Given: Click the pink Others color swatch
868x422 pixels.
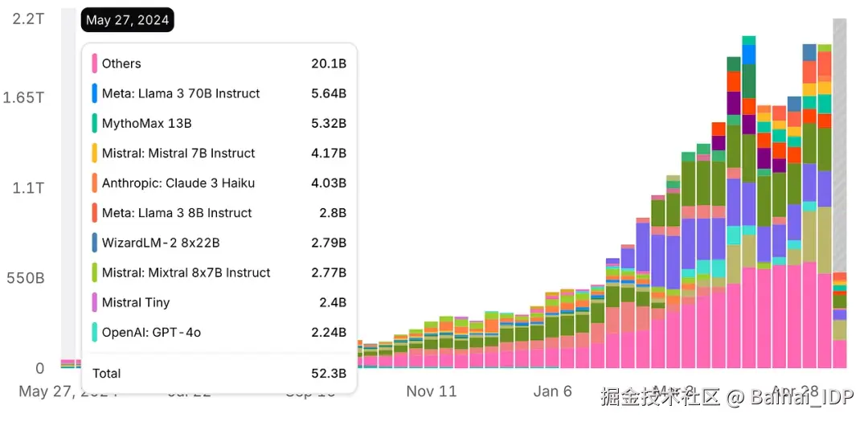Looking at the screenshot, I should (95, 64).
